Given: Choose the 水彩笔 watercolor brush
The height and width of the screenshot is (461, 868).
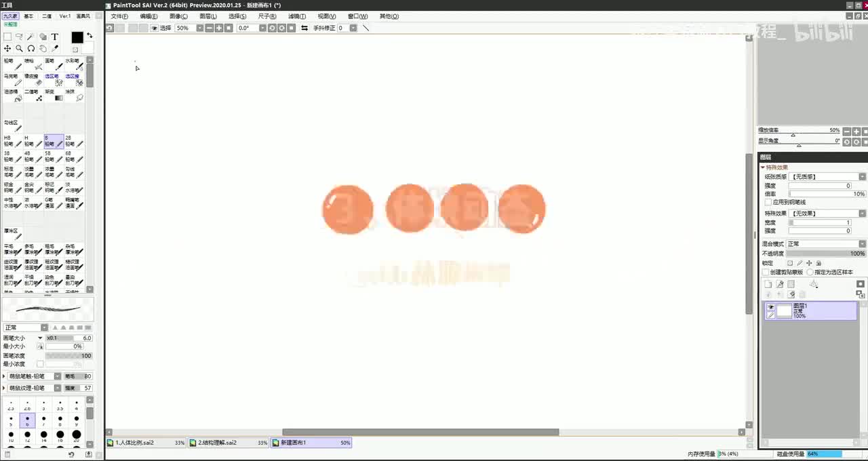Looking at the screenshot, I should point(74,64).
